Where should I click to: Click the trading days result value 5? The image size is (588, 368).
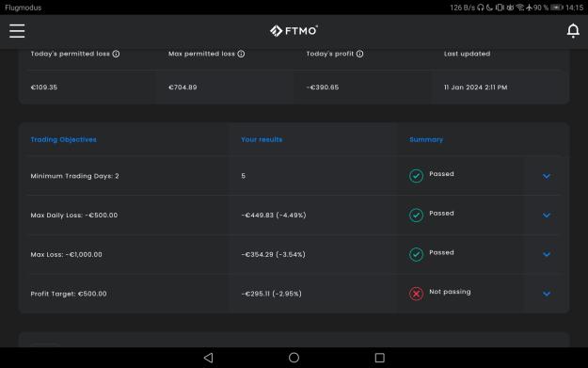coord(244,176)
